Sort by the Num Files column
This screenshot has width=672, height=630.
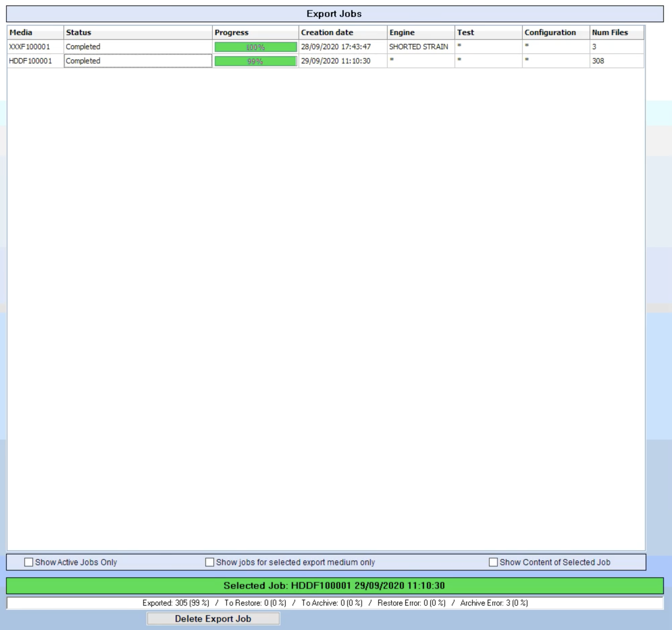click(617, 32)
